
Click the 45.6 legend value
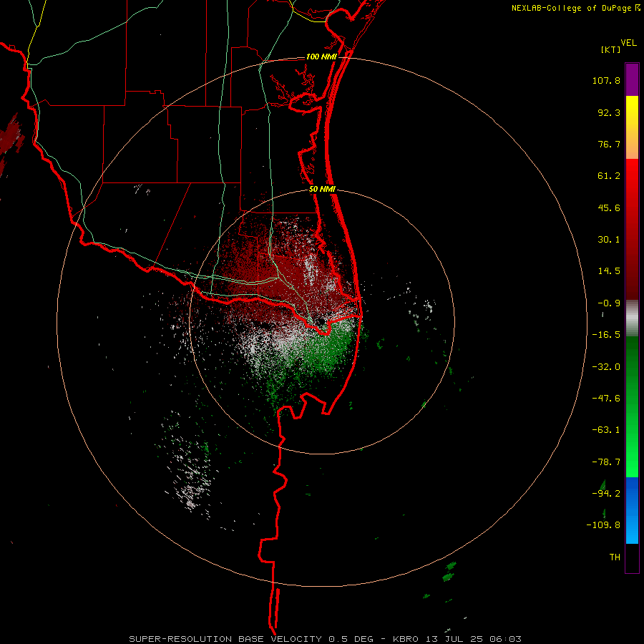tap(609, 208)
